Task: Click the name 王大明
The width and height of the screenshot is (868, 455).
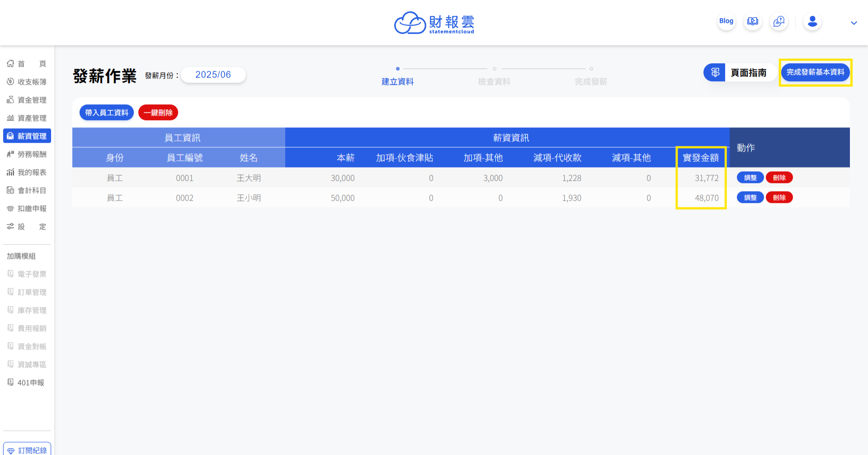Action: pyautogui.click(x=249, y=178)
